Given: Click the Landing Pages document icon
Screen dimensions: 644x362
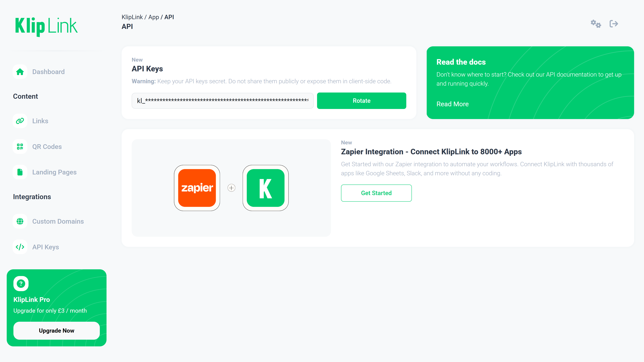Looking at the screenshot, I should [20, 172].
